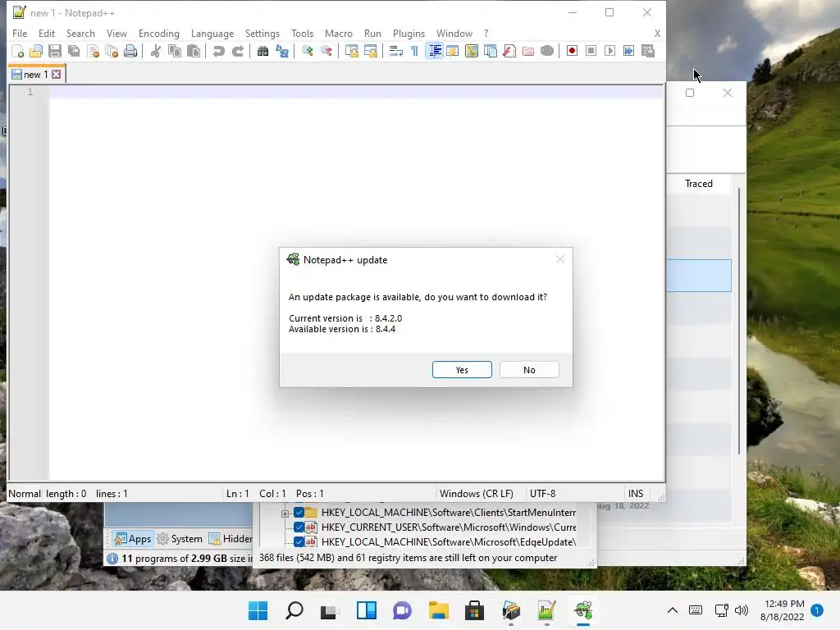The width and height of the screenshot is (840, 630).
Task: Click the Open file toolbar icon
Action: [x=36, y=51]
